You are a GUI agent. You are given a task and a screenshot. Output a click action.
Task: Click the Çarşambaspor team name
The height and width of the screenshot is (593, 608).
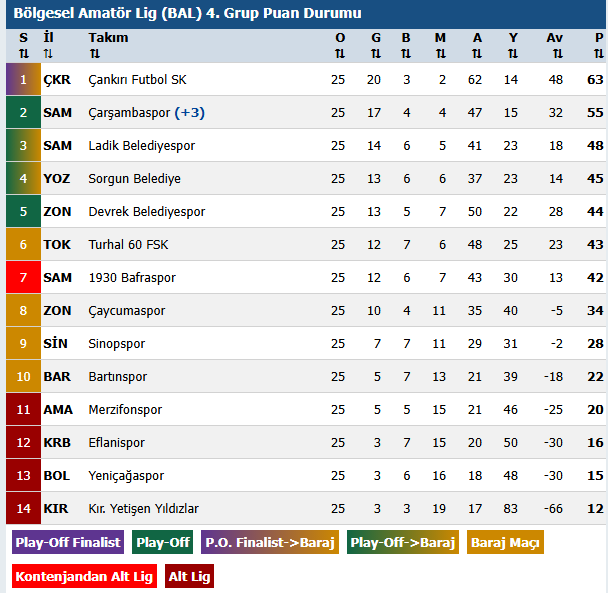[x=129, y=113]
